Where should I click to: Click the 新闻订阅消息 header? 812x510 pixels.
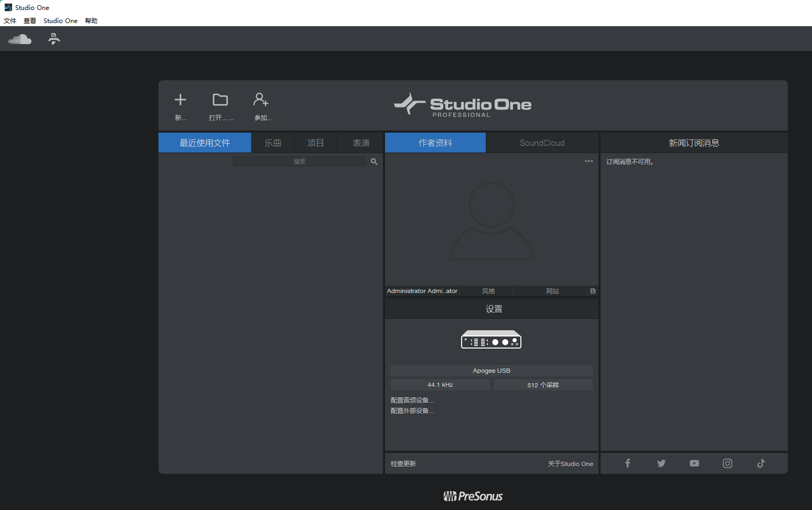tap(694, 143)
